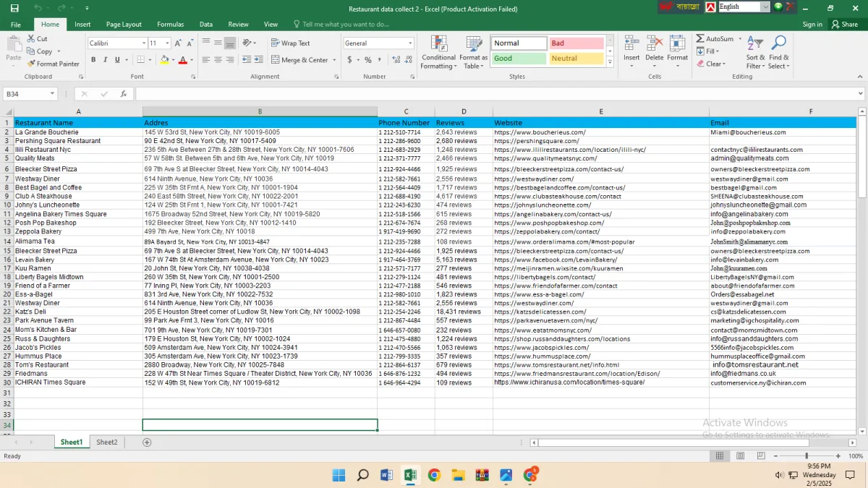Select column E header

click(601, 111)
